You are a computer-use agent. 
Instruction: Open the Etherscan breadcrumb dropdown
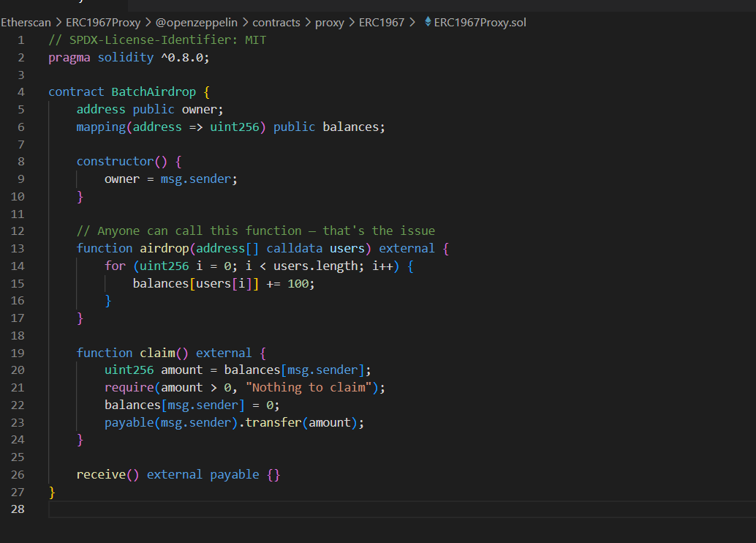[x=26, y=22]
